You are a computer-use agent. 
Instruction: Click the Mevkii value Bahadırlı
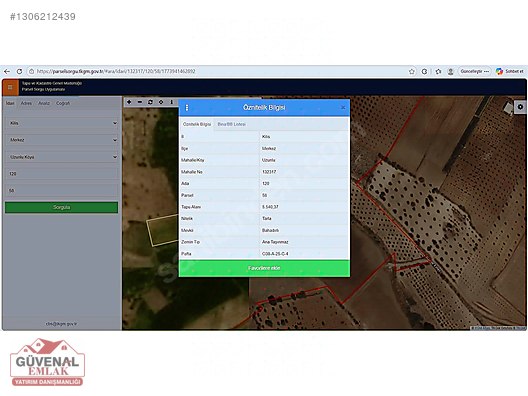tap(270, 230)
